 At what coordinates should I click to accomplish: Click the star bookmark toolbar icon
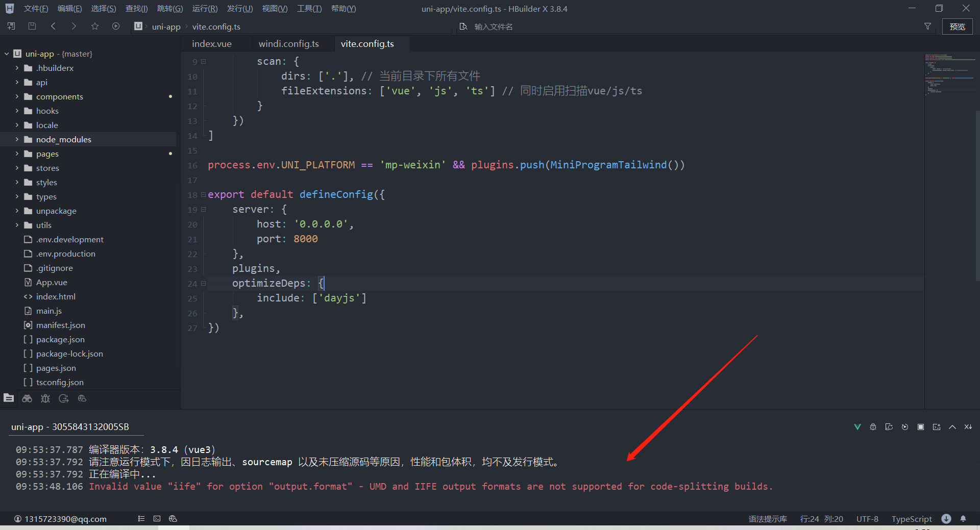[95, 26]
